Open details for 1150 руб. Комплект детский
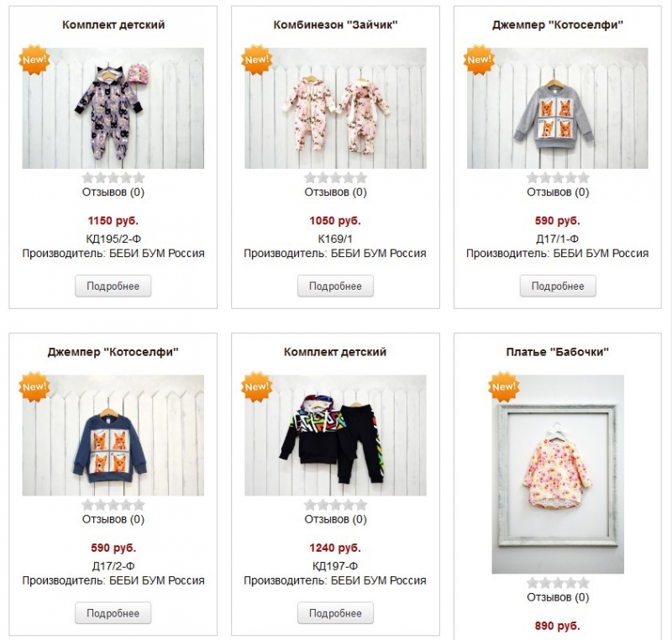The image size is (672, 640). (x=113, y=286)
